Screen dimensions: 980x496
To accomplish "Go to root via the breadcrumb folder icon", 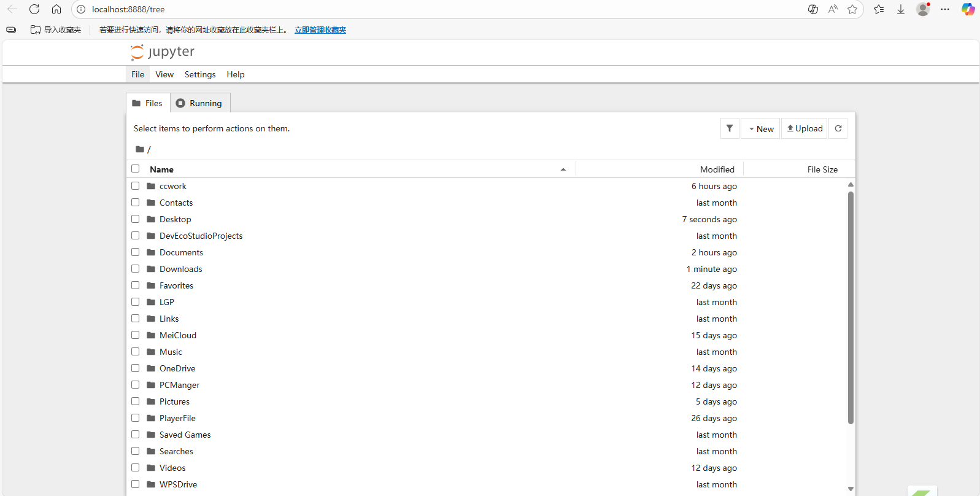I will click(140, 149).
